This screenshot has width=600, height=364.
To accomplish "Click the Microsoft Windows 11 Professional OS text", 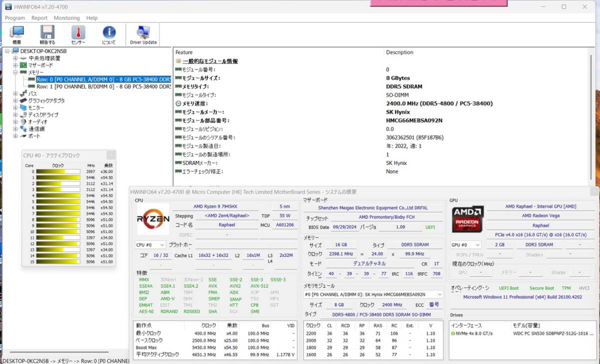I will click(522, 296).
